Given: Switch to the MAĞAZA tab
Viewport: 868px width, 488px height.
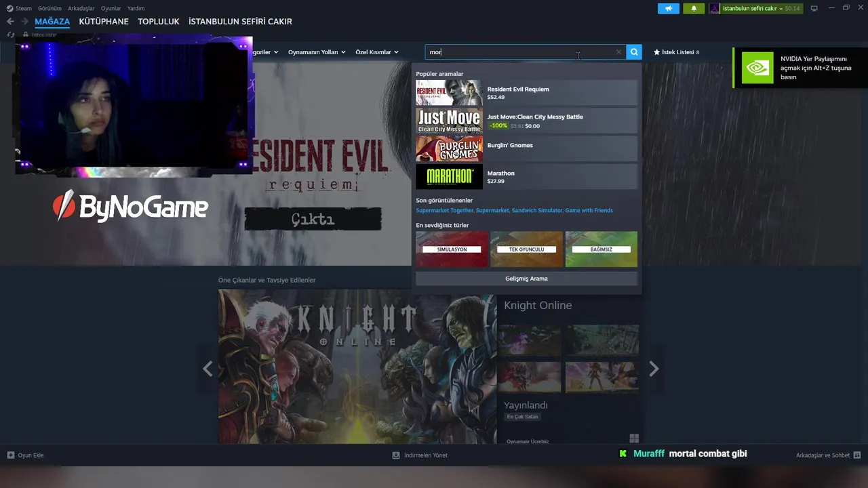Looking at the screenshot, I should point(52,22).
